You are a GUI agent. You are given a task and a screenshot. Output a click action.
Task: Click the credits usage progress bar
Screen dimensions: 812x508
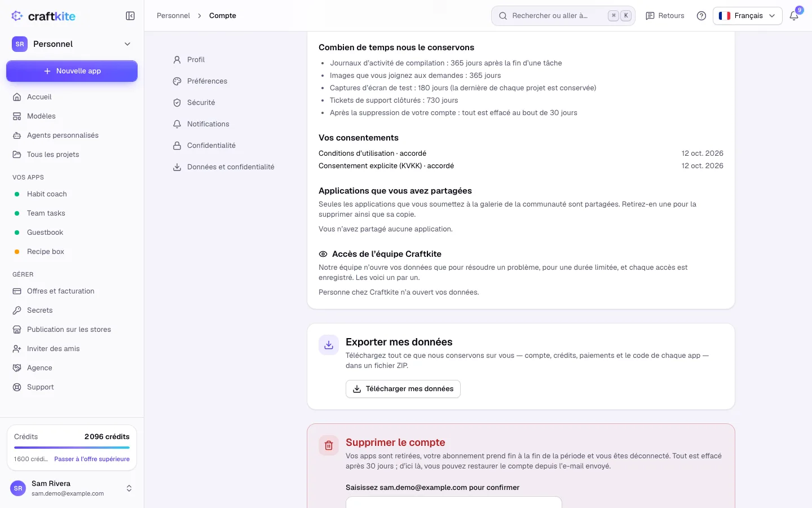click(x=72, y=448)
